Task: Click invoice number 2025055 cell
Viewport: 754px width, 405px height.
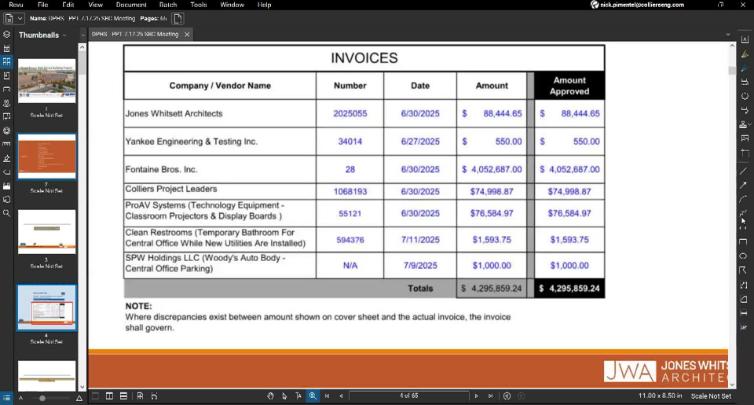Action: [350, 114]
